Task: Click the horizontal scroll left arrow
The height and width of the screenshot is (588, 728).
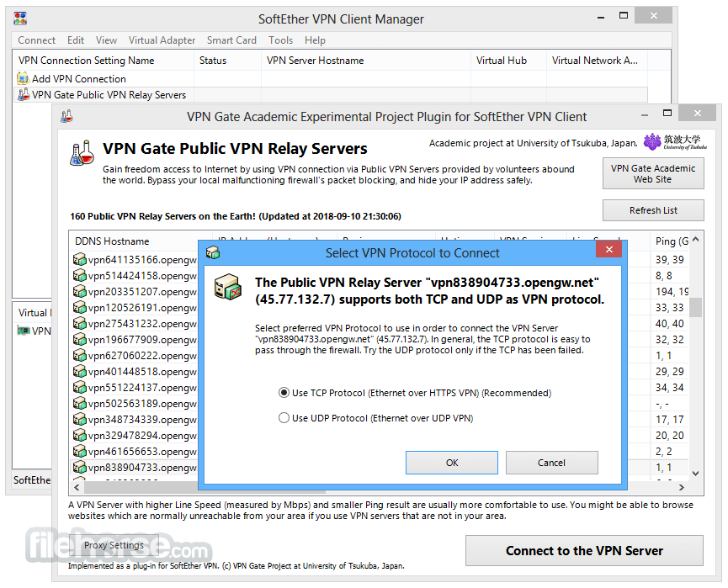Action: point(77,487)
